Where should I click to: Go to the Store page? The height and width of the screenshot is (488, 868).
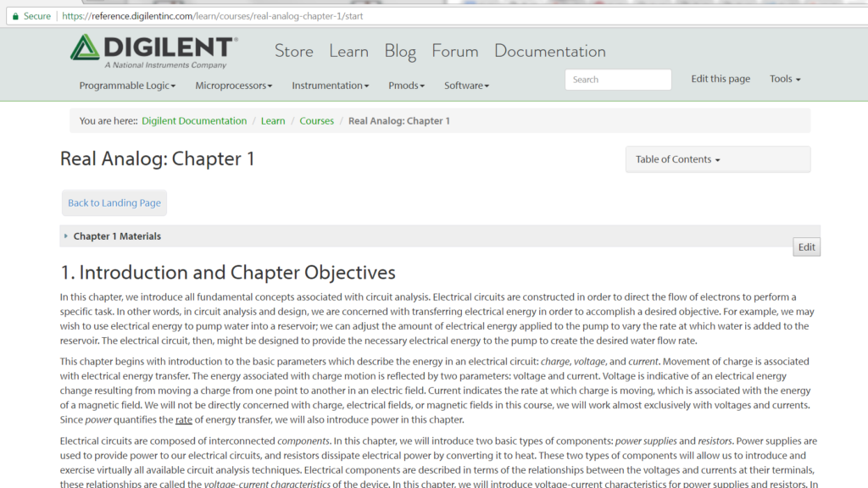(x=293, y=51)
